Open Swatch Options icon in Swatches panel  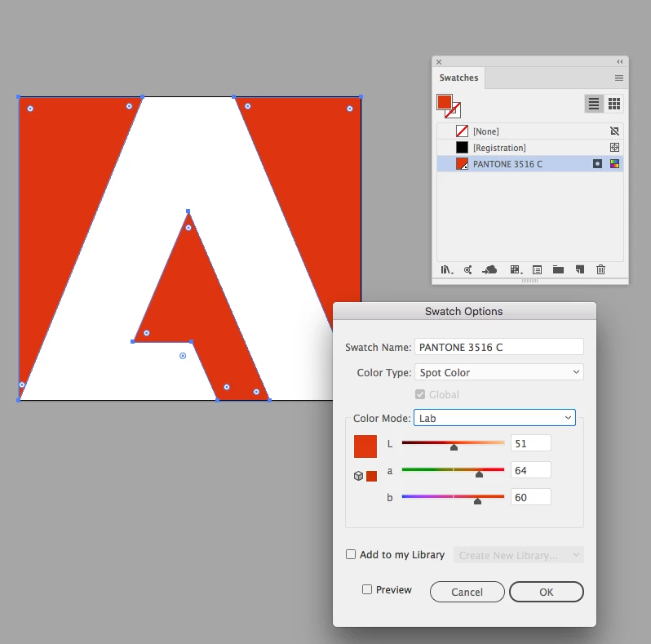(x=538, y=270)
